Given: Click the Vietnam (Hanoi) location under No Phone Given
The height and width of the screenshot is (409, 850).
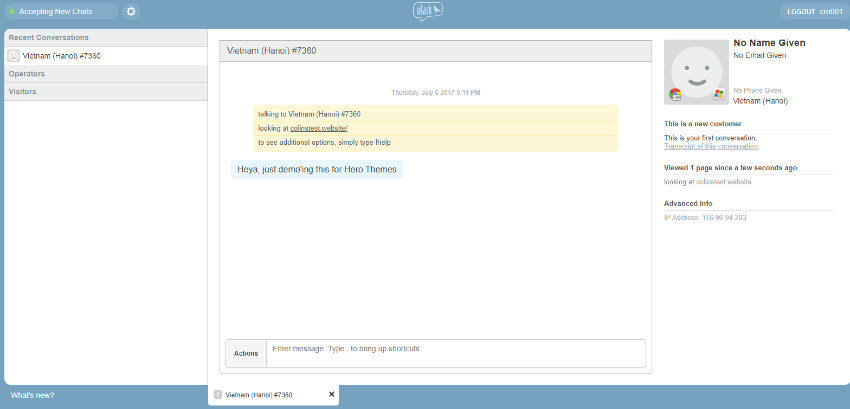Looking at the screenshot, I should click(x=760, y=101).
